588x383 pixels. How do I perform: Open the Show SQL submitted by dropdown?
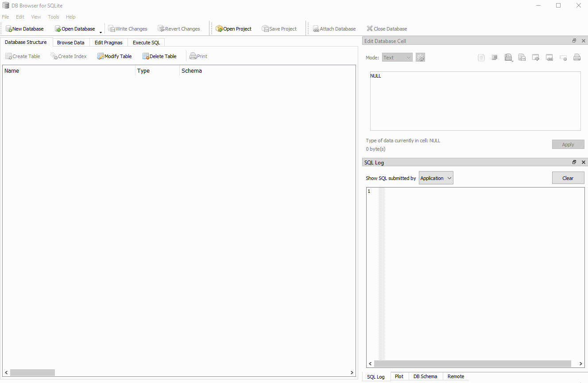pyautogui.click(x=436, y=178)
